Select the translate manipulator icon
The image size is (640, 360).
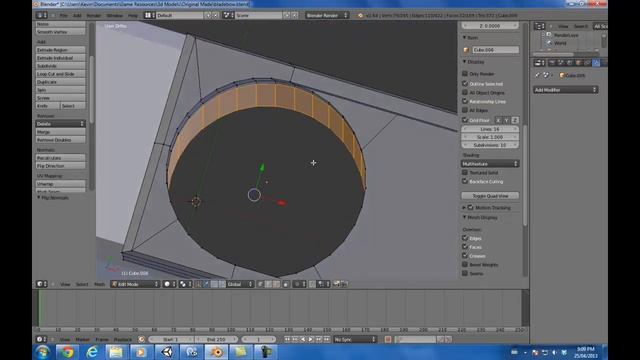pos(206,284)
